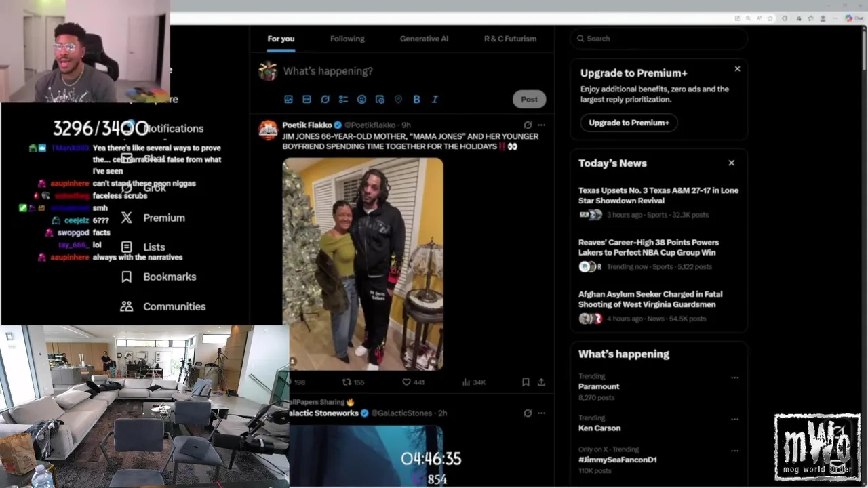Viewport: 868px width, 488px height.
Task: Open Notifications in the sidebar
Action: (173, 128)
